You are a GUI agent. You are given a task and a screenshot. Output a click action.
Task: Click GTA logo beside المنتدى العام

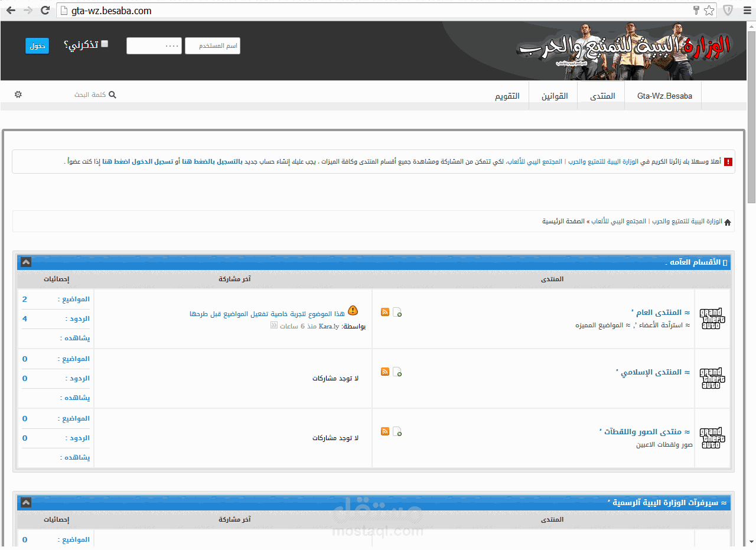712,319
